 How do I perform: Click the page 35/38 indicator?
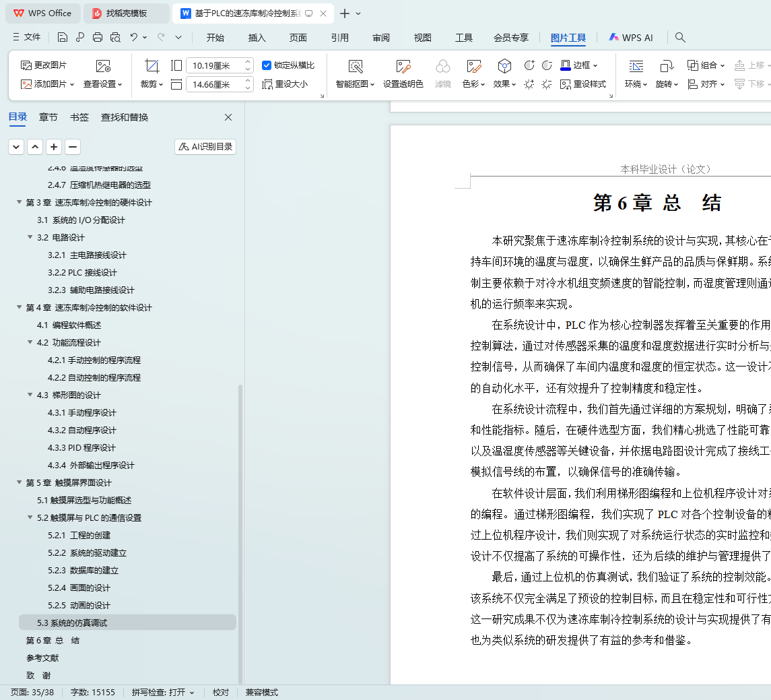pos(32,693)
